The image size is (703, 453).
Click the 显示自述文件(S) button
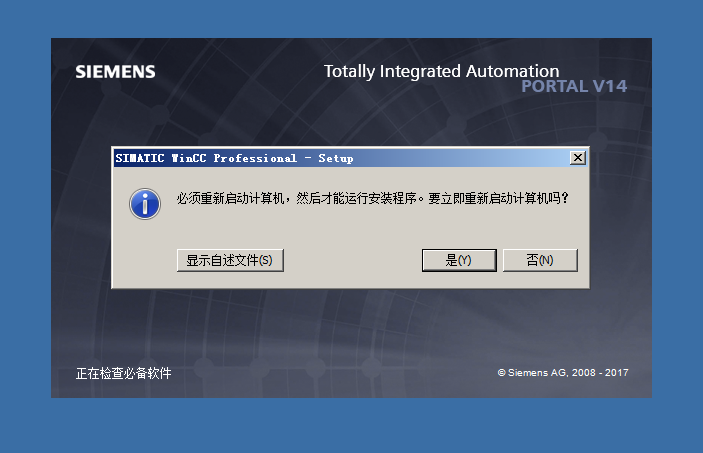230,260
